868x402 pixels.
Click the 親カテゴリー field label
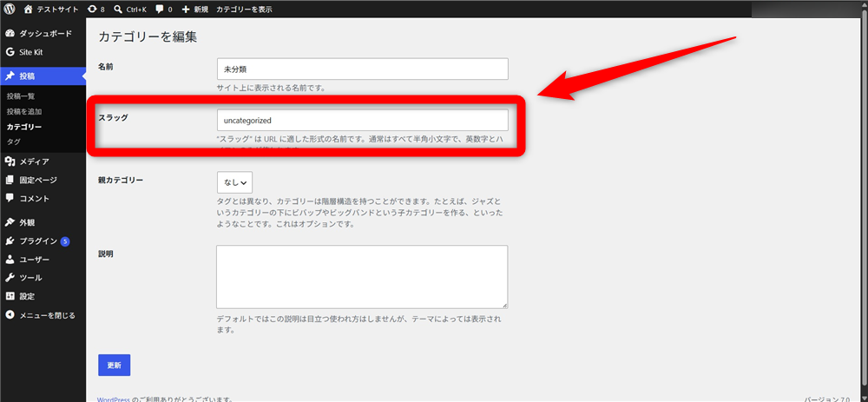point(120,180)
